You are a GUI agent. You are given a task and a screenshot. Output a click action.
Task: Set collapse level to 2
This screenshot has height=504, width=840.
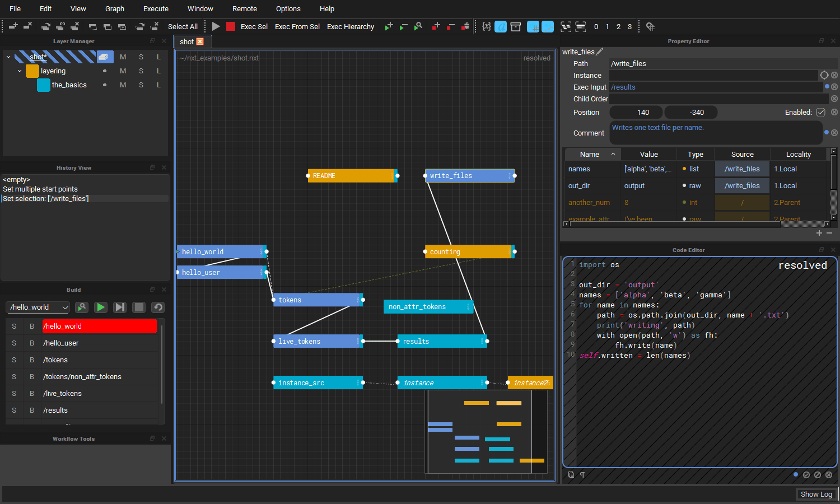[618, 26]
